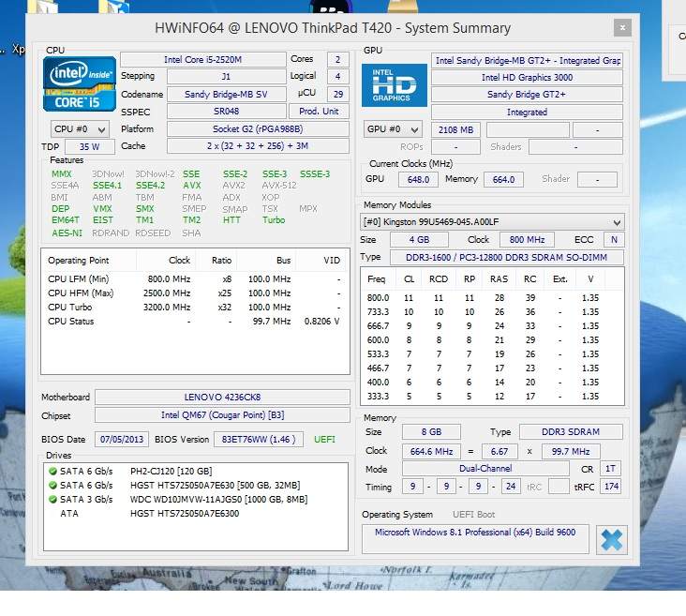Viewport: 686px width, 616px height.
Task: Click the GPU memory clock 664.0 value
Action: click(x=503, y=179)
